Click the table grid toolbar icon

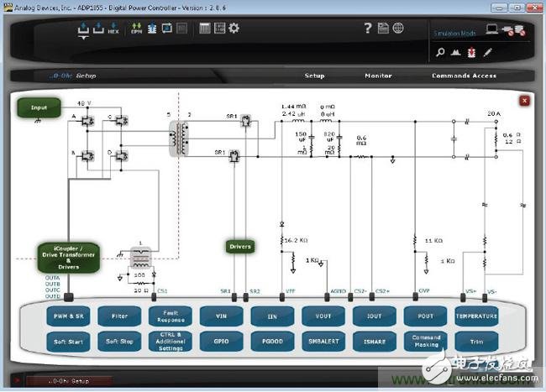pos(204,29)
